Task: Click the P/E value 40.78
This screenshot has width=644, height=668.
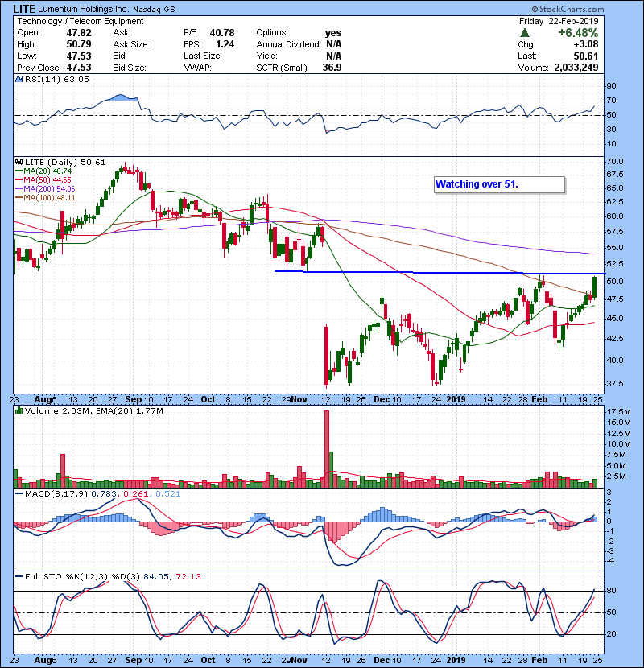Action: click(222, 33)
